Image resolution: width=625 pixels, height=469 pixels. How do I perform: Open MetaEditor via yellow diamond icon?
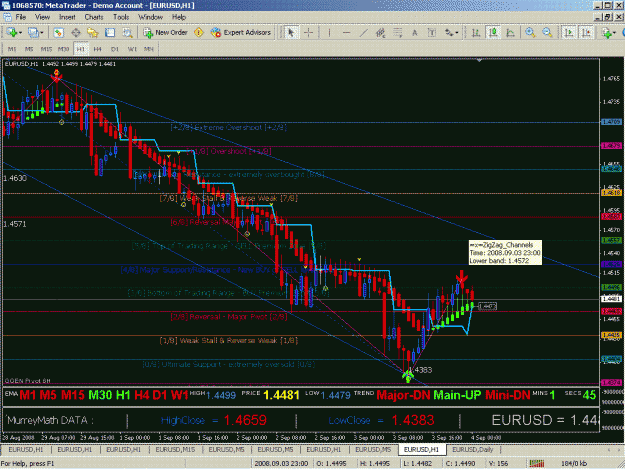point(199,33)
